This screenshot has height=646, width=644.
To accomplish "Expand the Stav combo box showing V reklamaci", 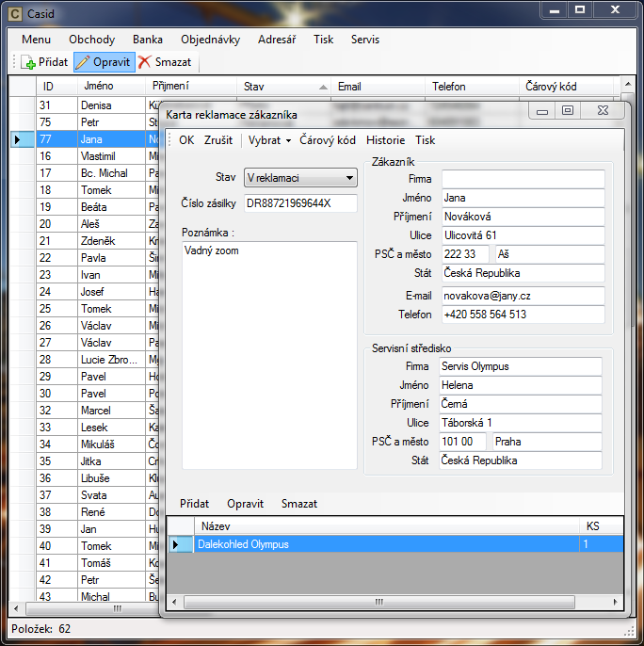I will point(300,178).
